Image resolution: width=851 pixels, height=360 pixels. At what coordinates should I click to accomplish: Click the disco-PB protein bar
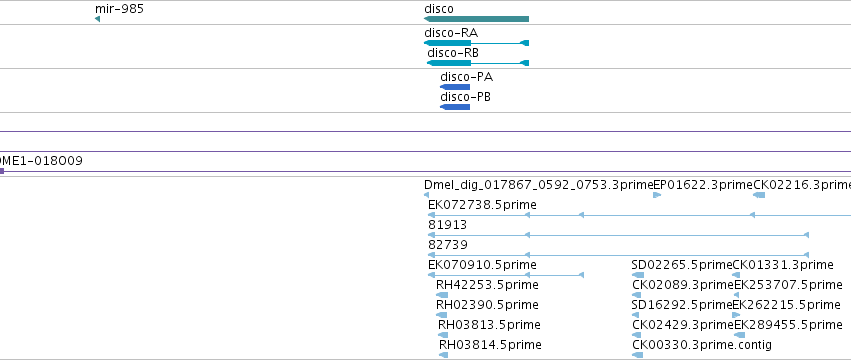tap(455, 107)
